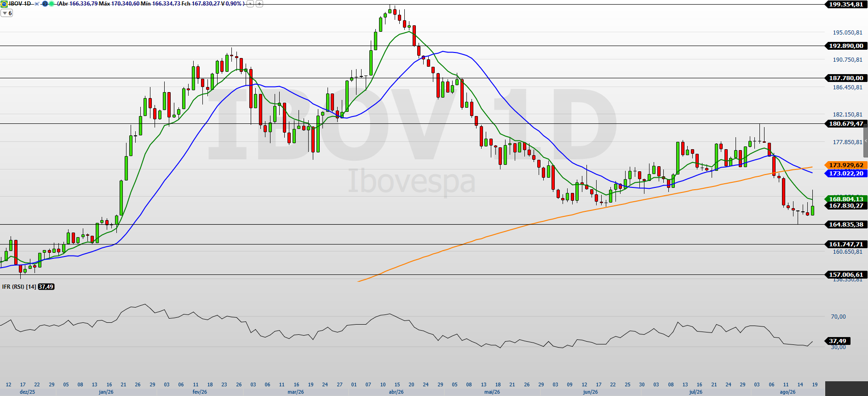Click the Mín 166.334,73 value in the header
This screenshot has width=868, height=396.
(x=160, y=4)
